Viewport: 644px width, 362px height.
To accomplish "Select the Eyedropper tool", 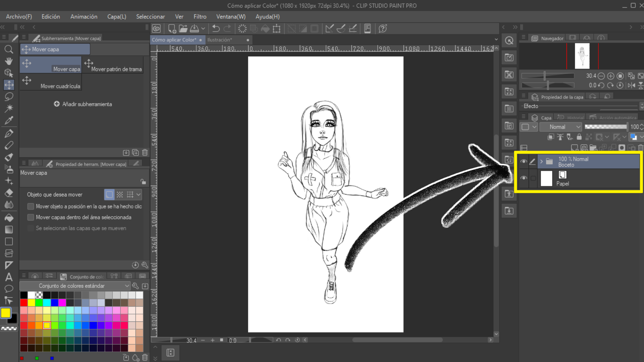I will click(x=9, y=120).
